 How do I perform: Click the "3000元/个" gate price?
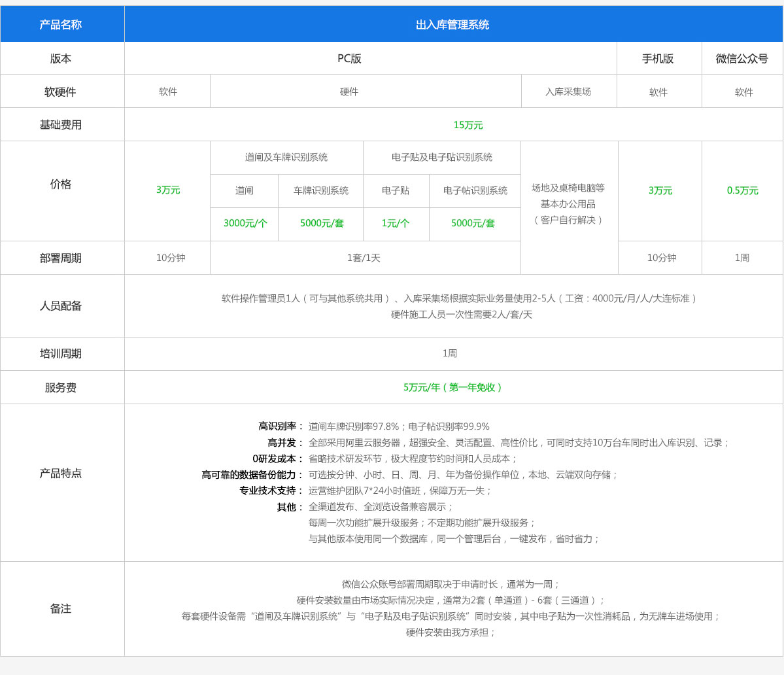point(245,224)
